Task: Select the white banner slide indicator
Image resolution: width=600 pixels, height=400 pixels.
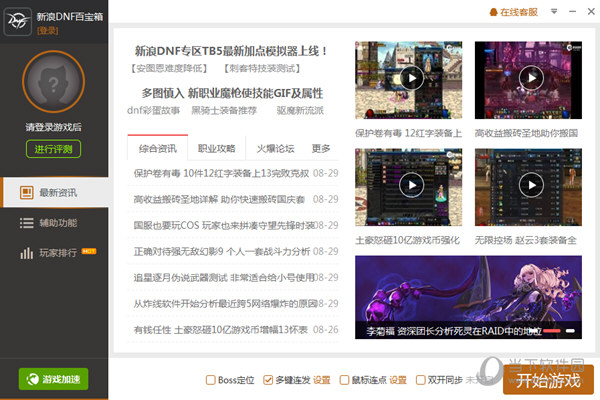Action: [x=570, y=331]
